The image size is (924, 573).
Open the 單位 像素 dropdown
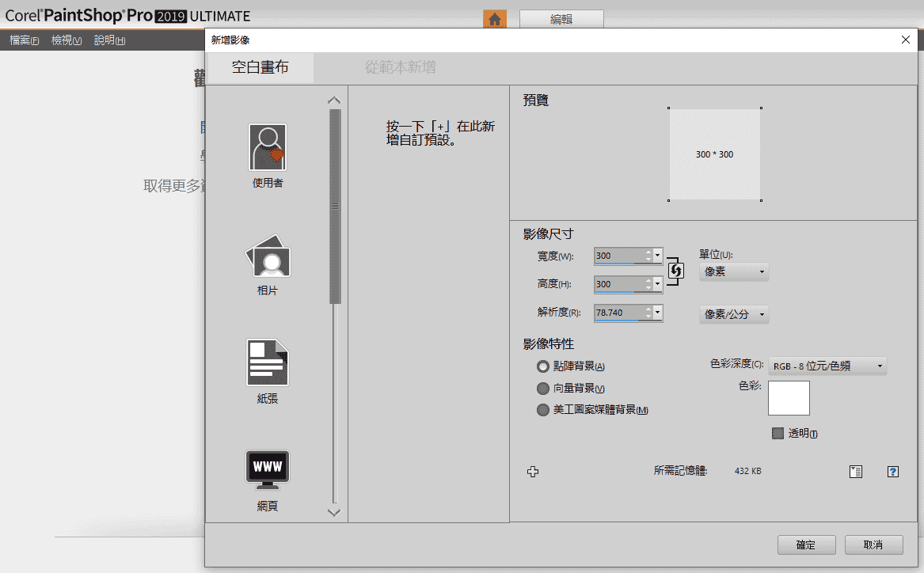pos(734,271)
